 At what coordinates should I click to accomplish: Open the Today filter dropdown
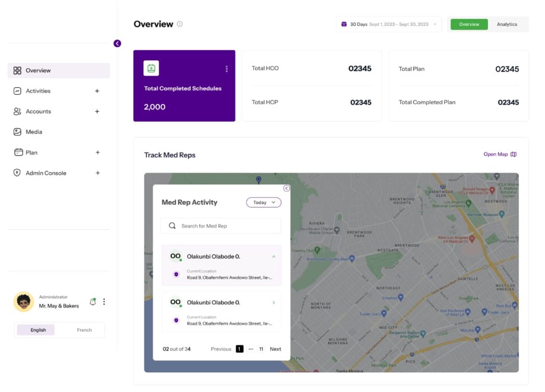pos(263,202)
